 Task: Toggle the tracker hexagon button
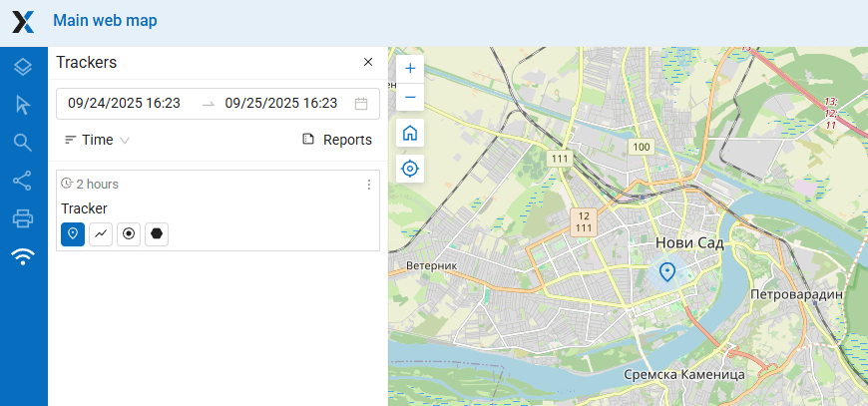(x=157, y=233)
